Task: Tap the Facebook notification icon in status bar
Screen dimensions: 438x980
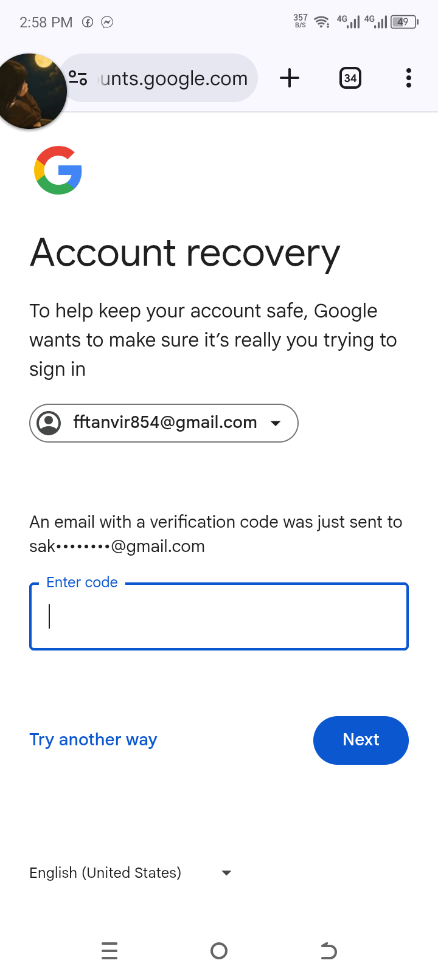Action: [88, 22]
